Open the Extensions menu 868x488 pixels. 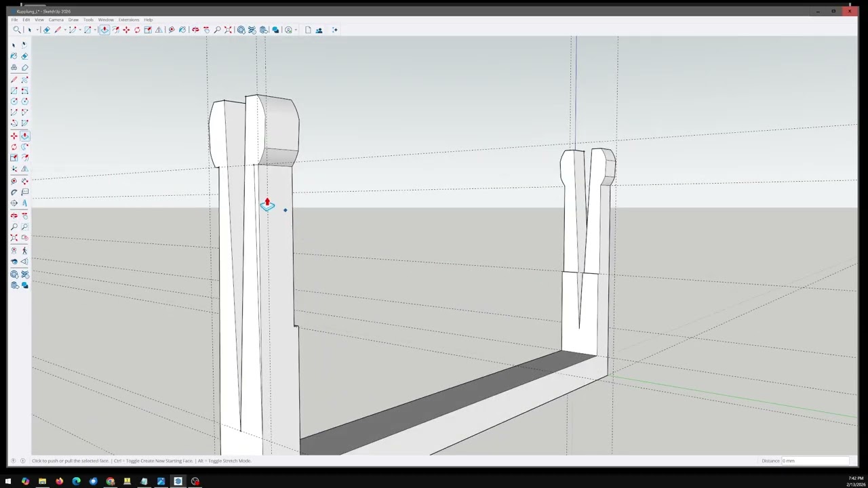click(129, 20)
